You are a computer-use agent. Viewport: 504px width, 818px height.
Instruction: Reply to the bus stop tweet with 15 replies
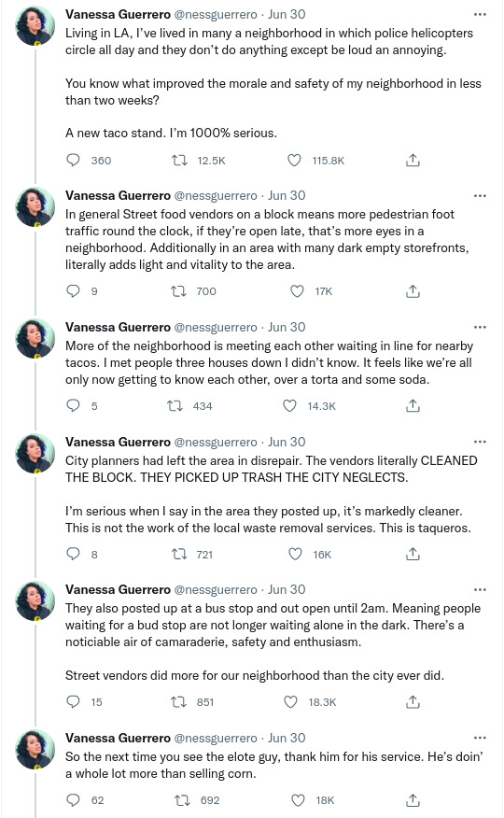pyautogui.click(x=73, y=701)
